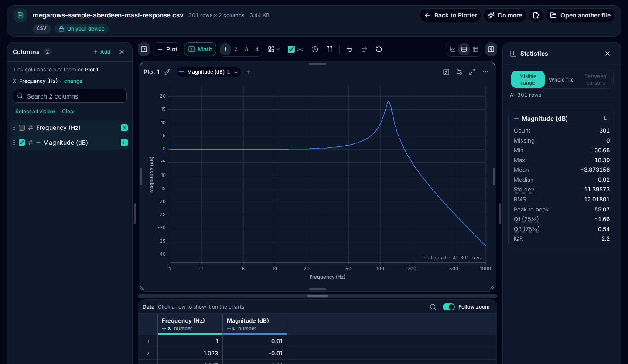Switch statistics to Whole file tab
This screenshot has width=628, height=364.
(x=561, y=80)
